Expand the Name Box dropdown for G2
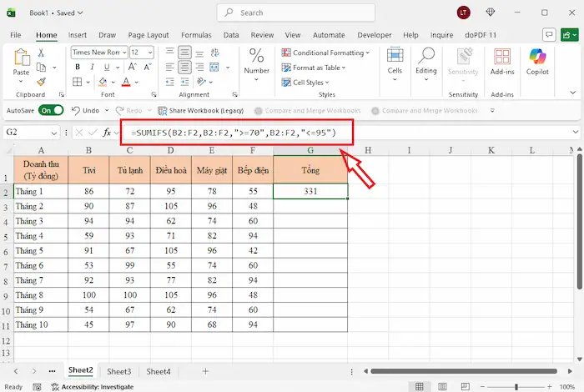The height and width of the screenshot is (392, 584). [54, 133]
